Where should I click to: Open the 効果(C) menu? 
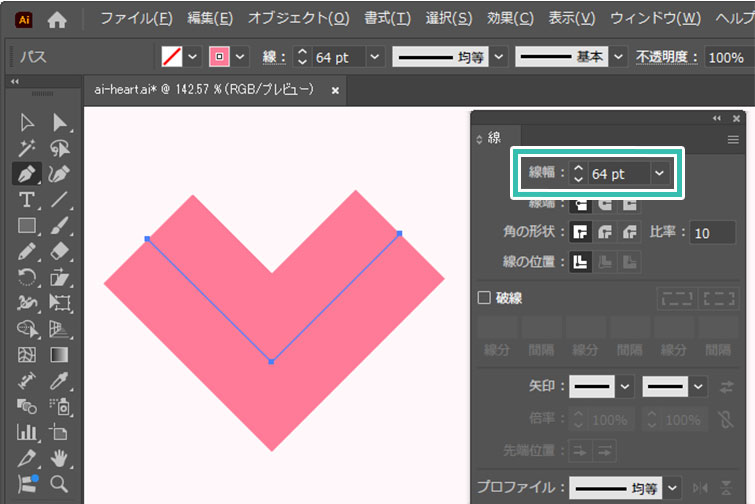pyautogui.click(x=511, y=18)
